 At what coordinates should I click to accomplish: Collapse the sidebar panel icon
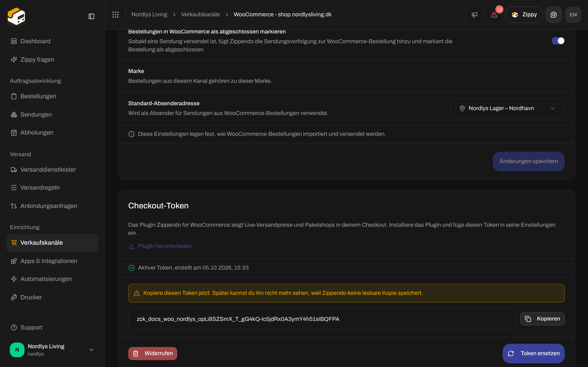tap(91, 16)
